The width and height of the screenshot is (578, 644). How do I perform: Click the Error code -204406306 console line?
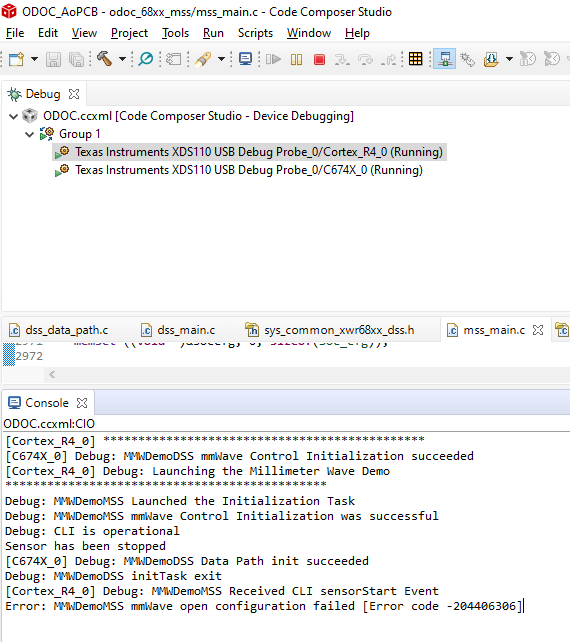tap(263, 606)
